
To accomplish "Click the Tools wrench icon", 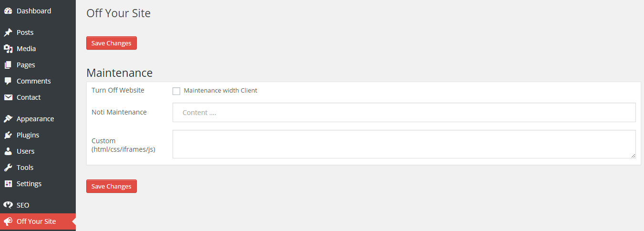I will click(8, 168).
